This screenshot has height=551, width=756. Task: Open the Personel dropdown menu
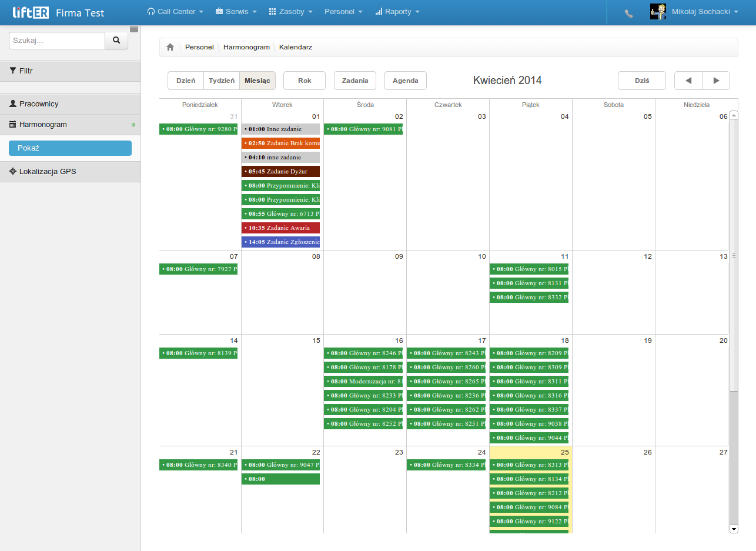click(x=343, y=12)
